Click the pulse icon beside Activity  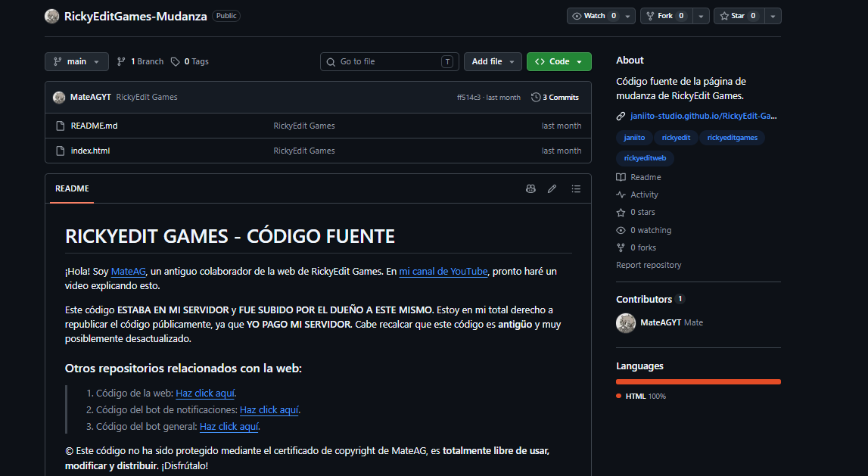[x=621, y=194]
